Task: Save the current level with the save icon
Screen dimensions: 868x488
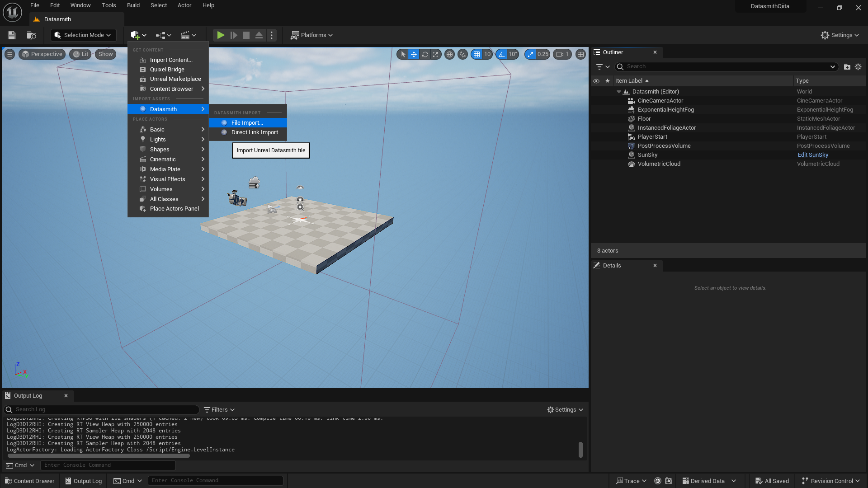Action: point(11,35)
